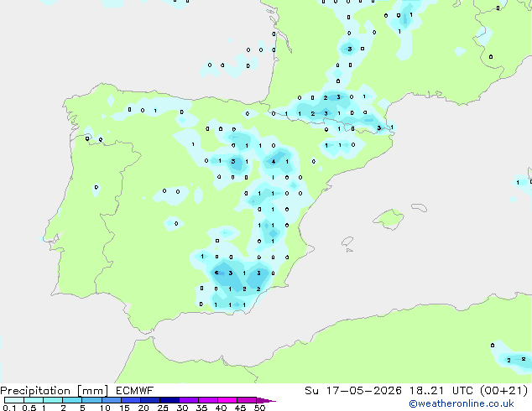Click the over-50 arrow tip of legend

(x=266, y=400)
